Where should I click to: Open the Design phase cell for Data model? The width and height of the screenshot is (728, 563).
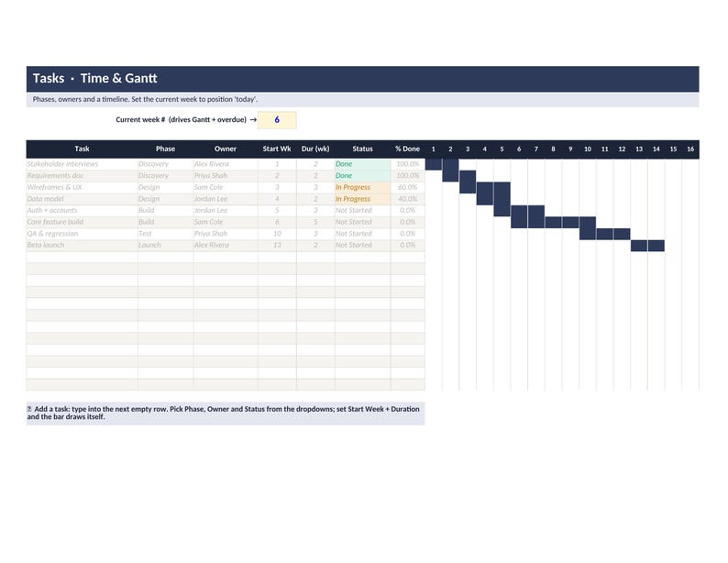(x=165, y=199)
